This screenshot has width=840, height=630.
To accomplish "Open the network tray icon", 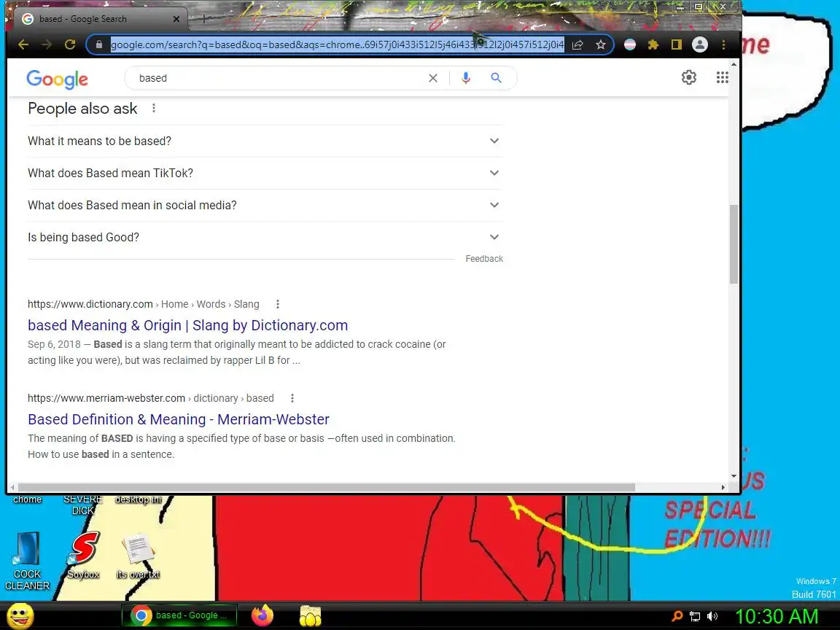I will pyautogui.click(x=695, y=617).
